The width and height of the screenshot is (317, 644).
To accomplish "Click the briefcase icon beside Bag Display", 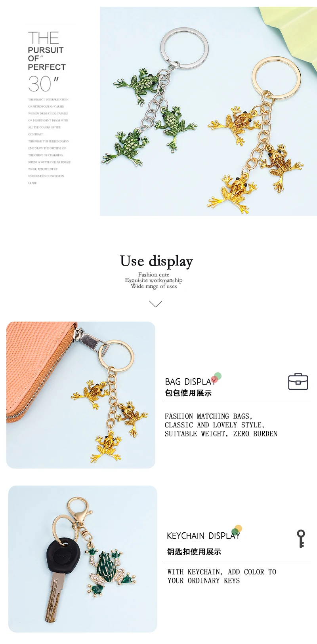I will [x=298, y=382].
